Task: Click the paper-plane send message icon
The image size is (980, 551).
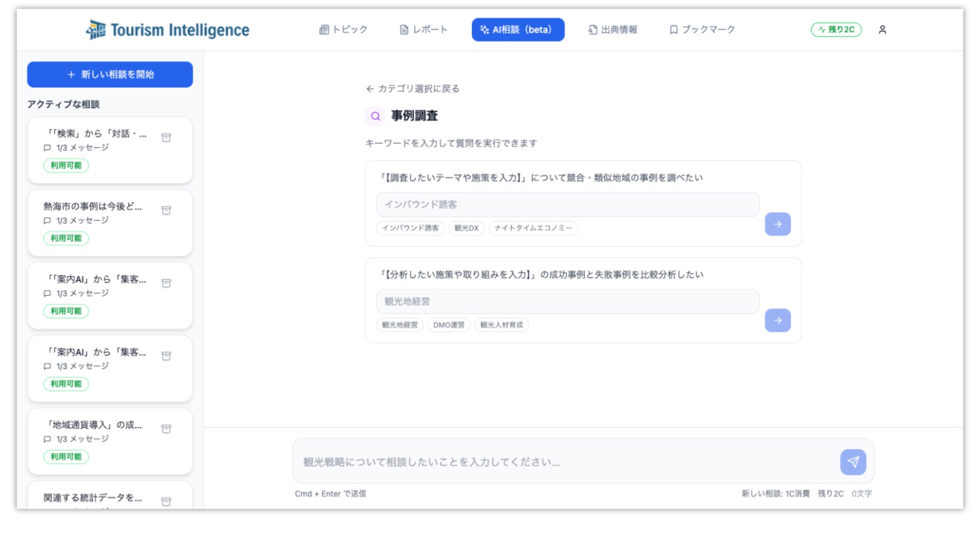Action: point(853,462)
